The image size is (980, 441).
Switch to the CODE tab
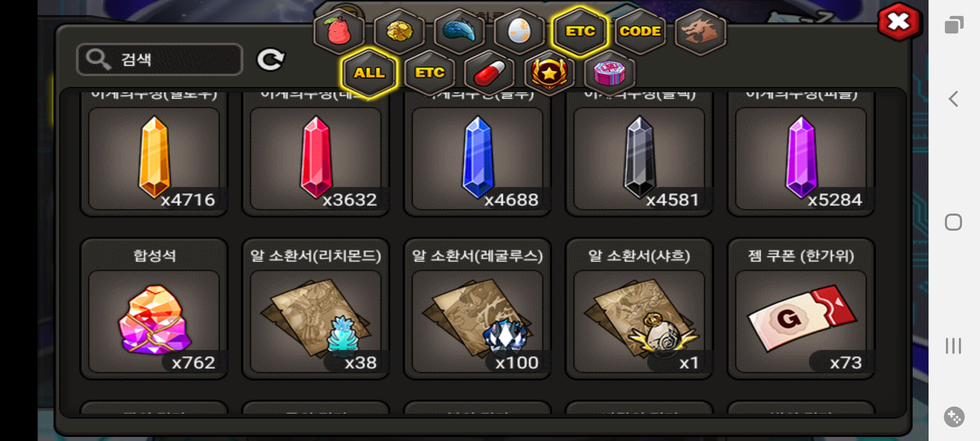click(640, 31)
